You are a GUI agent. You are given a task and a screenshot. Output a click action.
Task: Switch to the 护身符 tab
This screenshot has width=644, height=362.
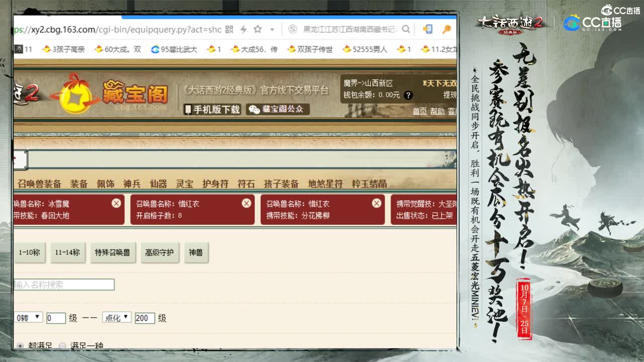[x=215, y=184]
